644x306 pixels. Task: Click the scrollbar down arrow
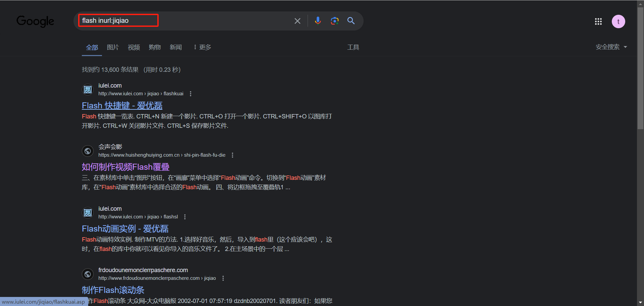pos(640,303)
